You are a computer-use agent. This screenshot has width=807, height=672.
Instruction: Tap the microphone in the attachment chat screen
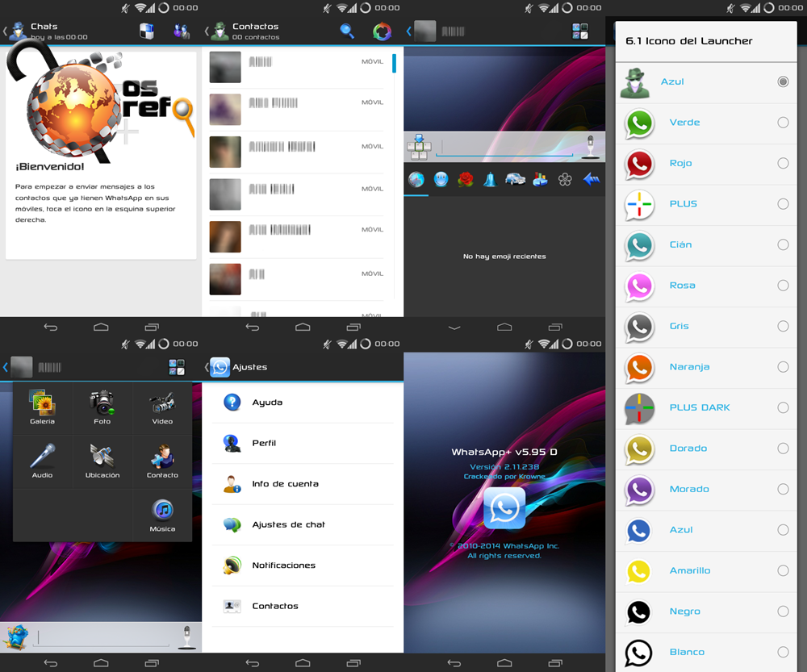coord(187,637)
